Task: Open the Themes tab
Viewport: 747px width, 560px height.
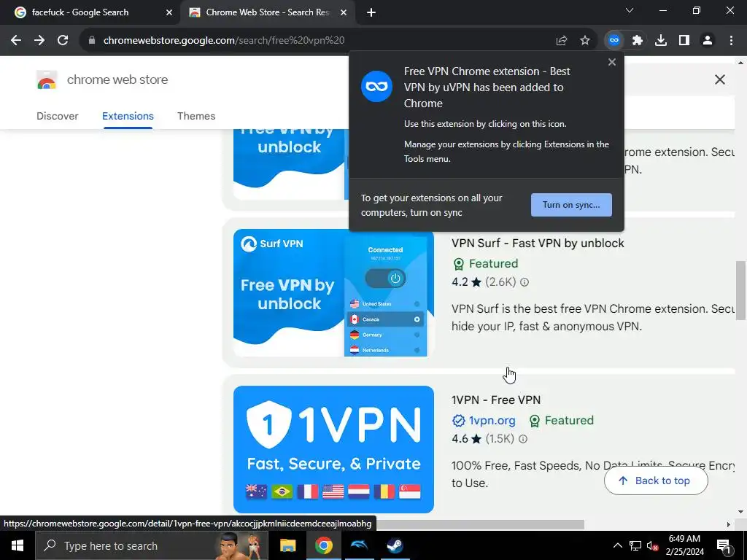Action: click(x=196, y=116)
